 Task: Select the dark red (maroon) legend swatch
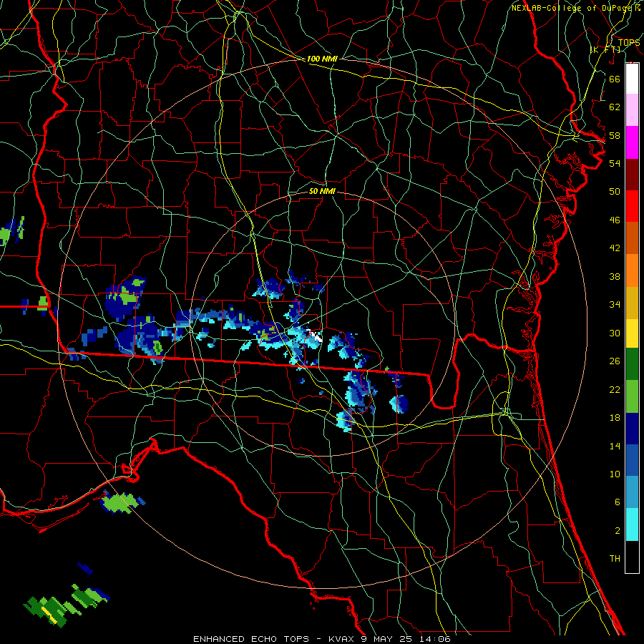coord(632,174)
